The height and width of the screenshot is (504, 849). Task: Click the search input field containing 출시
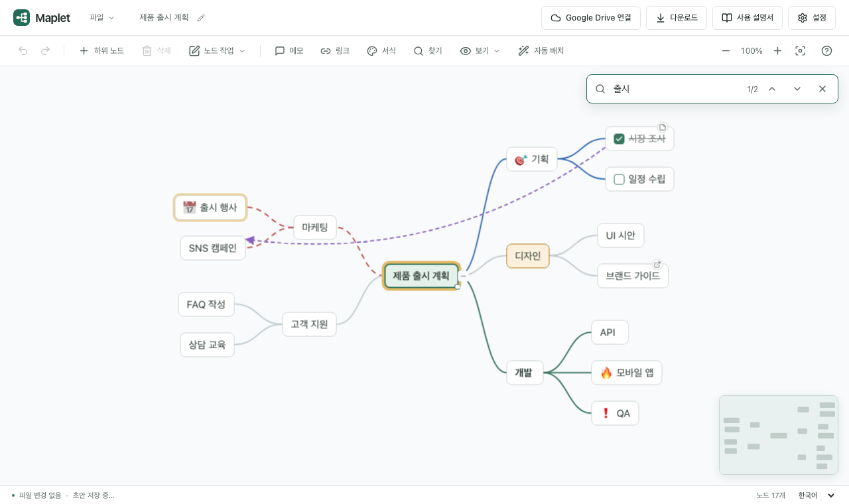point(675,89)
